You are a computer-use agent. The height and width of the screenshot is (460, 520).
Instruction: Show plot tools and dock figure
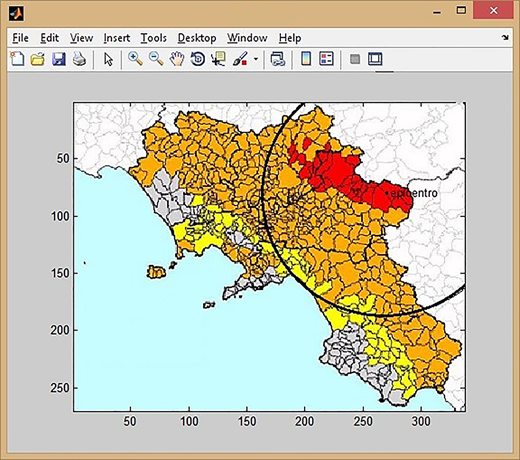(x=375, y=59)
